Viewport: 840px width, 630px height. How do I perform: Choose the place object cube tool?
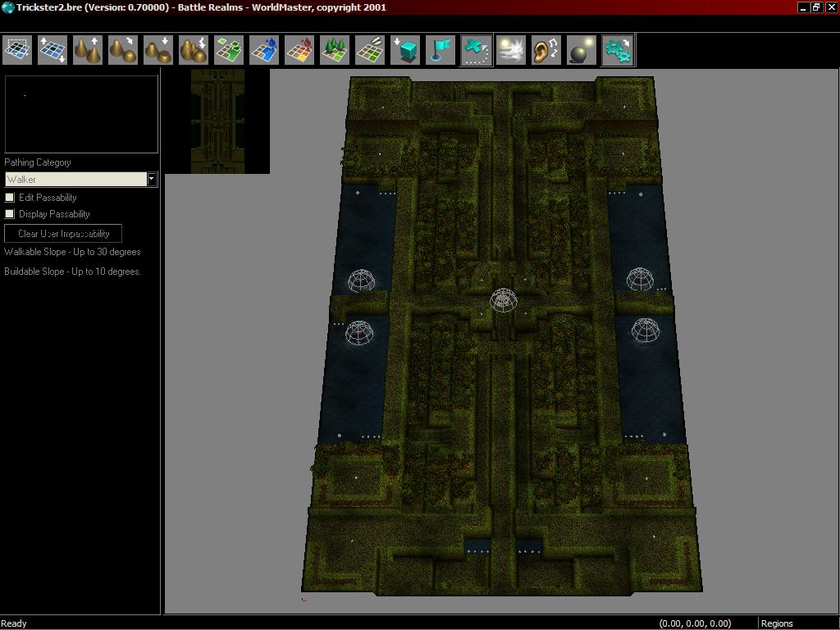click(405, 50)
